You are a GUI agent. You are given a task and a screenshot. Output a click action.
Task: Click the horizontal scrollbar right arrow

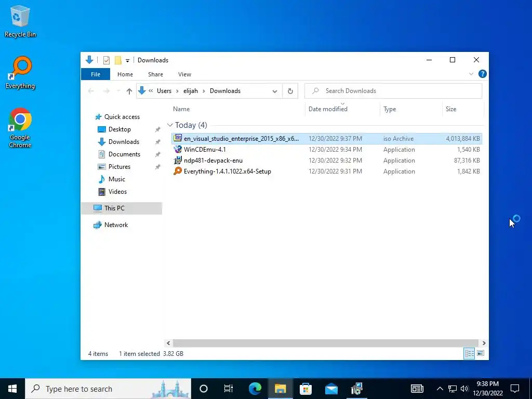pyautogui.click(x=484, y=343)
